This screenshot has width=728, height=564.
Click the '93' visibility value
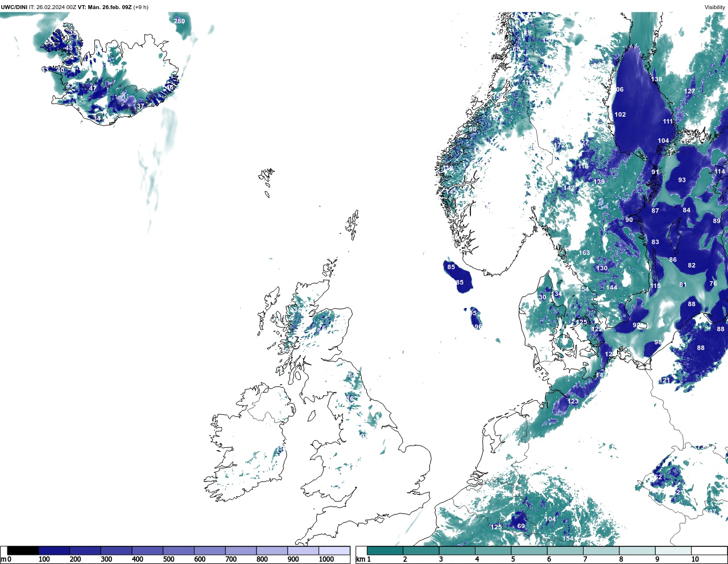click(x=682, y=180)
